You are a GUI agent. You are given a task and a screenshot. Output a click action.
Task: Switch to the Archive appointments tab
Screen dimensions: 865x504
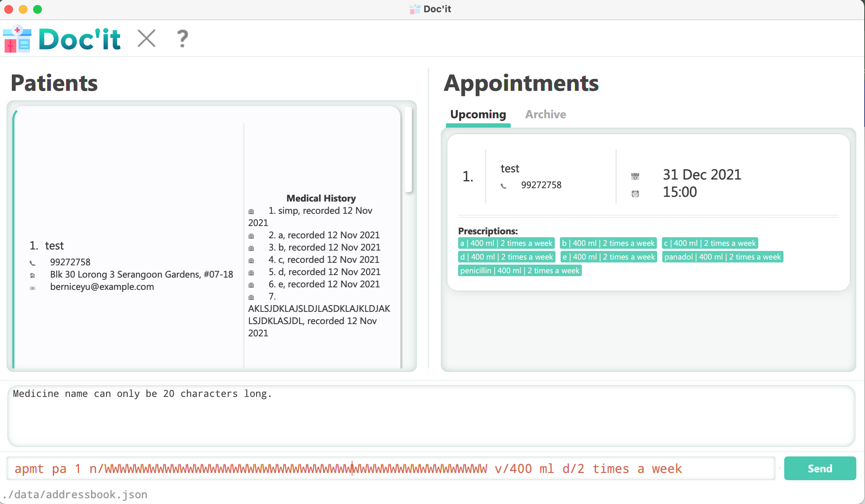tap(544, 114)
